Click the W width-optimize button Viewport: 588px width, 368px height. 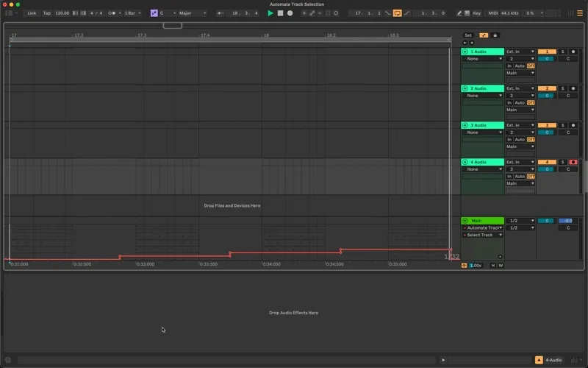pos(501,266)
